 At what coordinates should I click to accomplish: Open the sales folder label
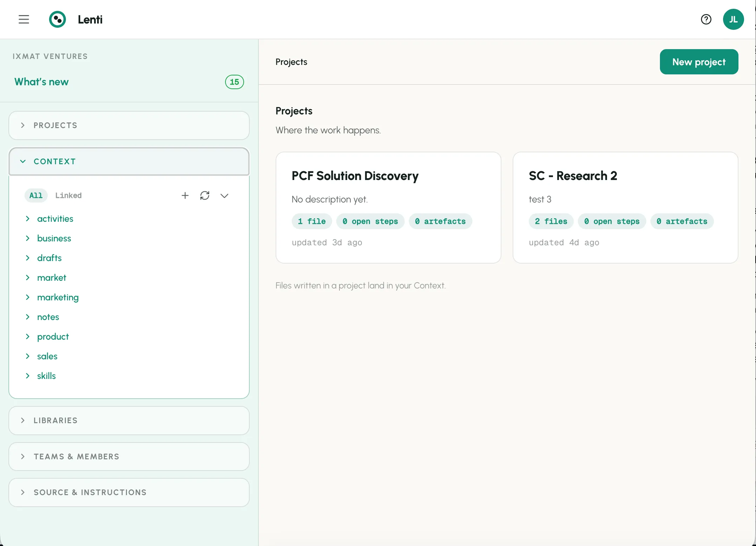pyautogui.click(x=47, y=356)
